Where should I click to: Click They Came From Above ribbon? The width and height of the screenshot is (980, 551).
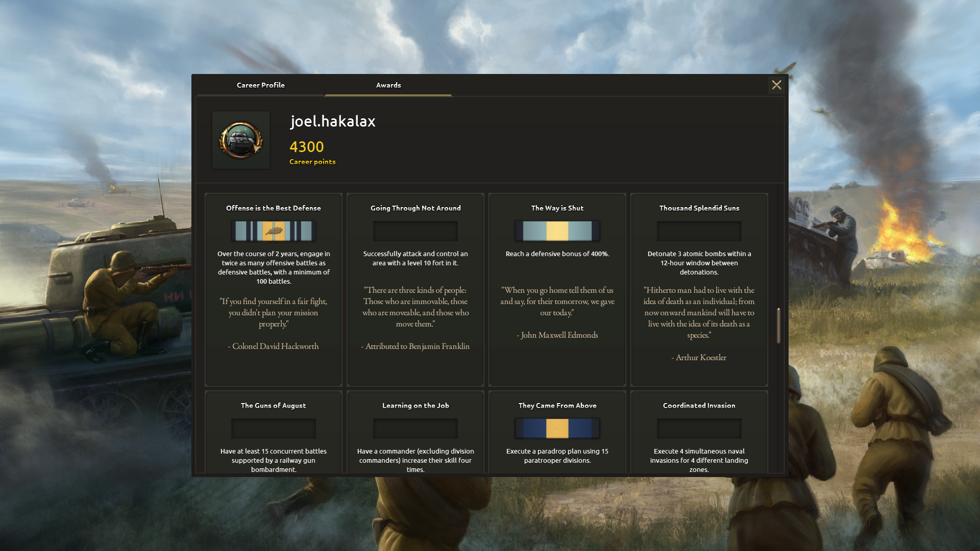tap(557, 429)
